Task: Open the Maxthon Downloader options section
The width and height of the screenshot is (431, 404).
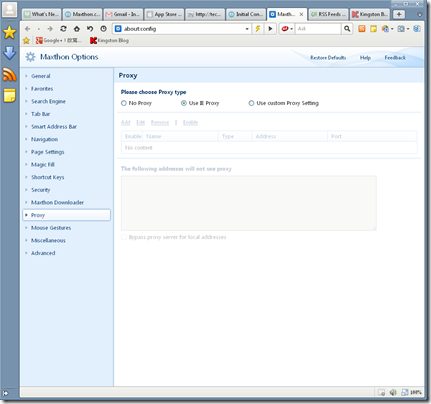Action: click(57, 203)
